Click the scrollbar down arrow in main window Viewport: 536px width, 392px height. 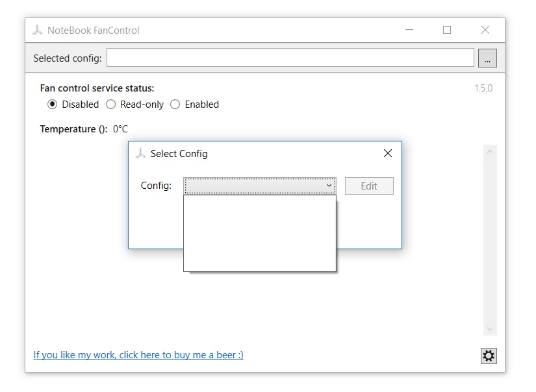coord(490,329)
